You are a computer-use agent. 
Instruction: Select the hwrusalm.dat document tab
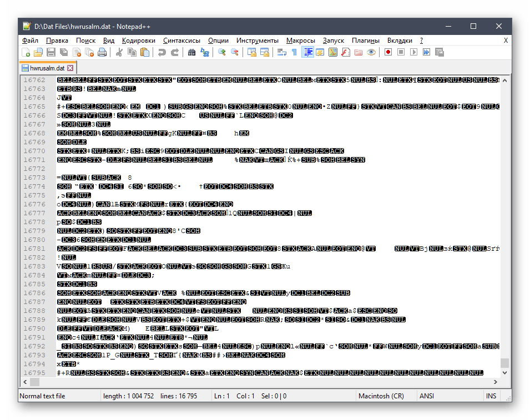point(47,68)
